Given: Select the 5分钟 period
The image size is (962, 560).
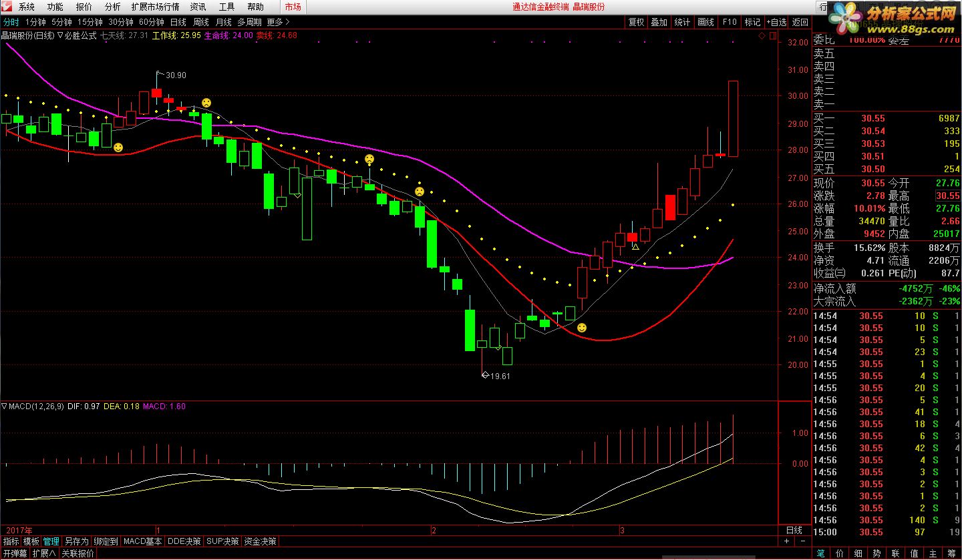Looking at the screenshot, I should [61, 22].
